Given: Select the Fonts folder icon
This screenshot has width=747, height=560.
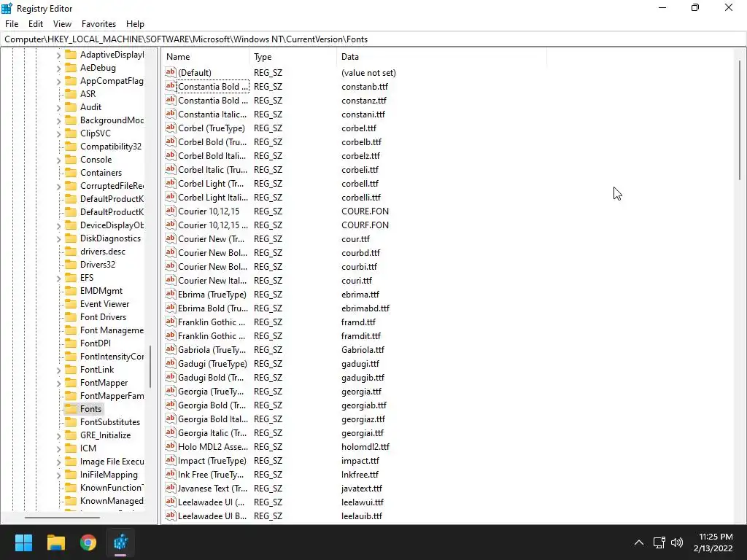Looking at the screenshot, I should pyautogui.click(x=71, y=408).
